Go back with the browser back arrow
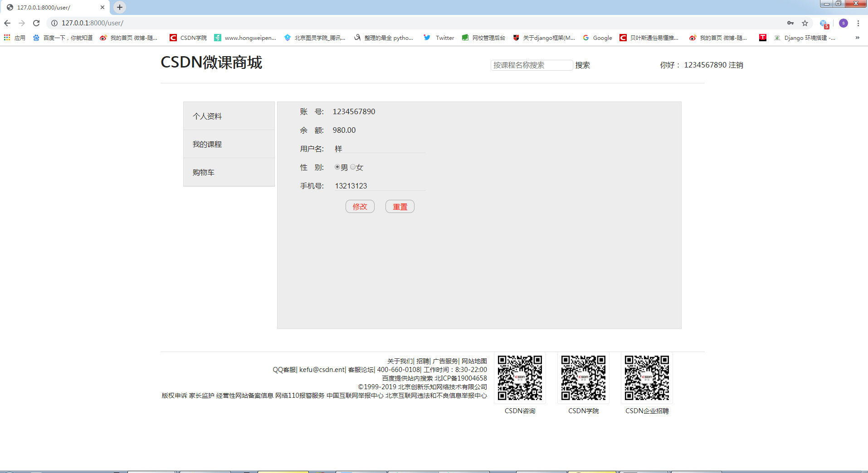Viewport: 868px width, 473px height. (x=7, y=23)
